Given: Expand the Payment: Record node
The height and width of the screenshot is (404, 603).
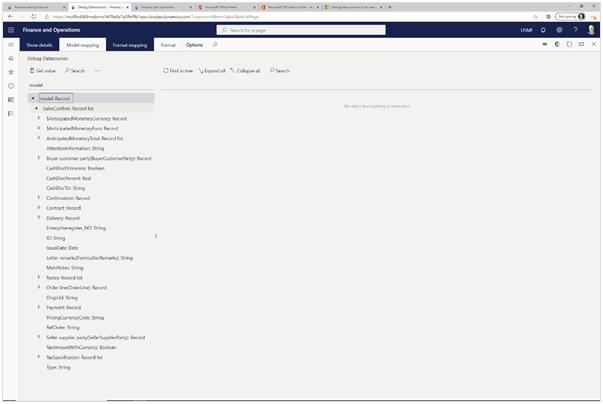Looking at the screenshot, I should (x=39, y=307).
